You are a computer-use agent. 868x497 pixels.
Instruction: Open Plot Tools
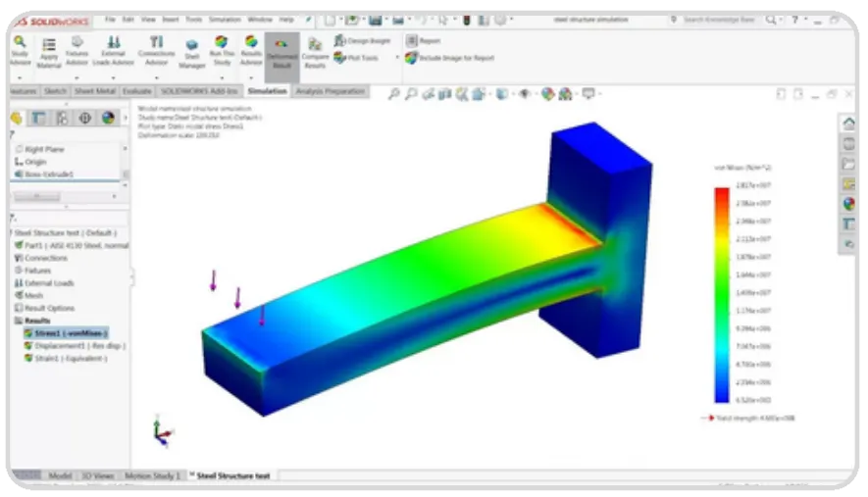tap(356, 58)
